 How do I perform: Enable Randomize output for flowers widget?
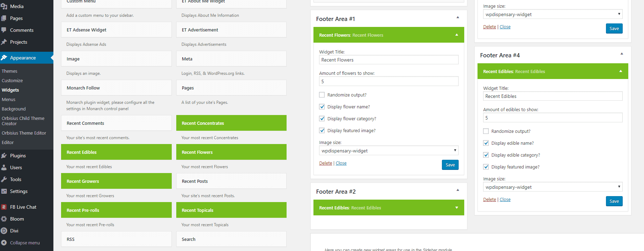tap(322, 95)
